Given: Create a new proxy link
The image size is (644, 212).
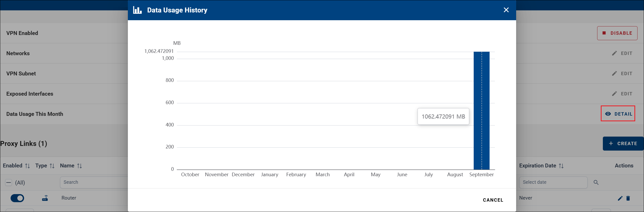Looking at the screenshot, I should [x=623, y=143].
